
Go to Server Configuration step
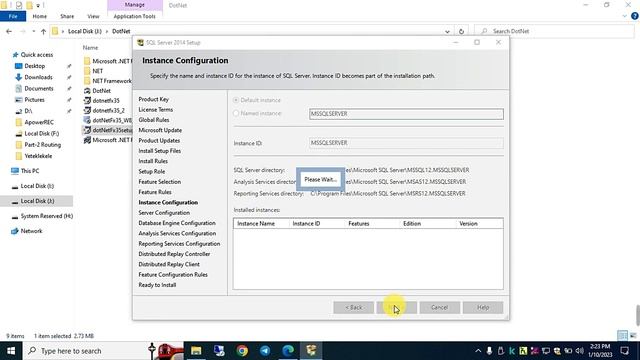(x=164, y=213)
